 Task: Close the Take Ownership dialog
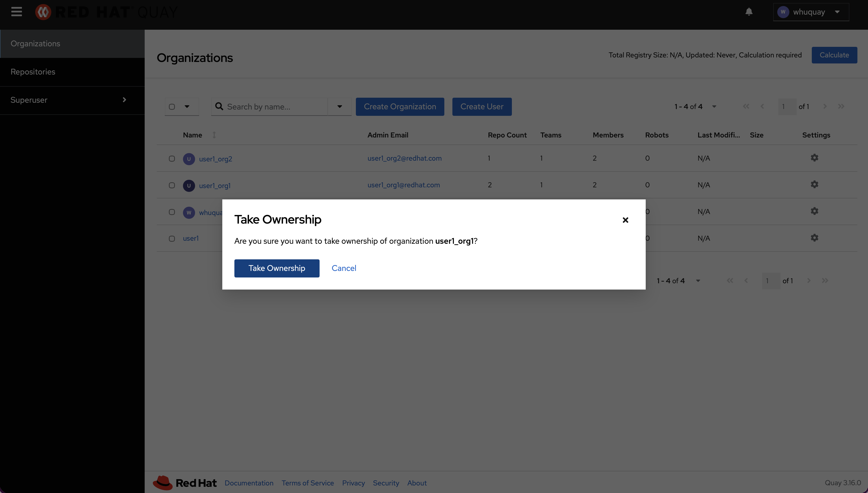click(x=625, y=220)
